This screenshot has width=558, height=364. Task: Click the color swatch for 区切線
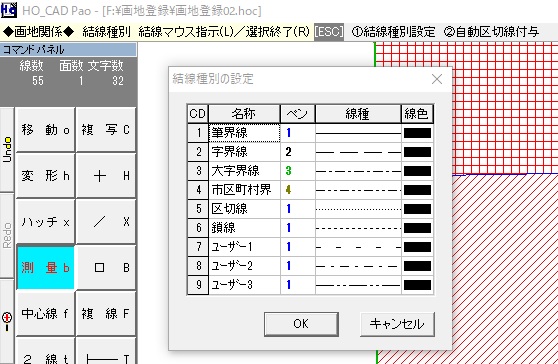[x=417, y=209]
